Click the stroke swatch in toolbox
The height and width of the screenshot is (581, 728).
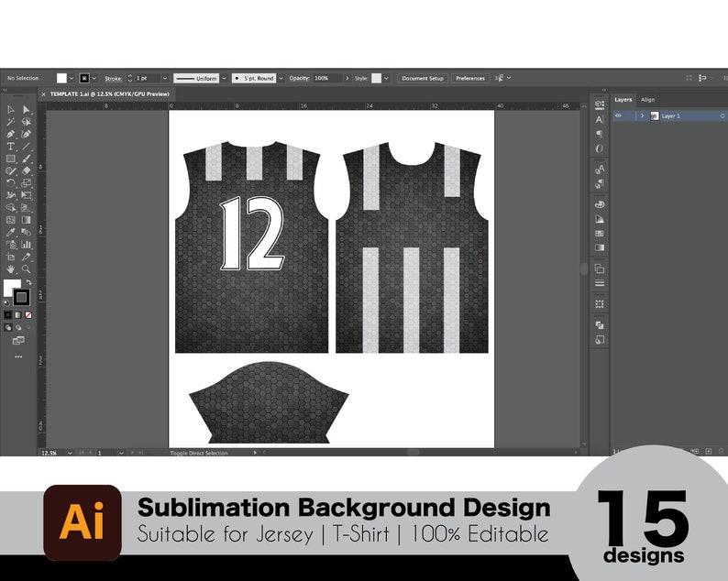coord(21,297)
